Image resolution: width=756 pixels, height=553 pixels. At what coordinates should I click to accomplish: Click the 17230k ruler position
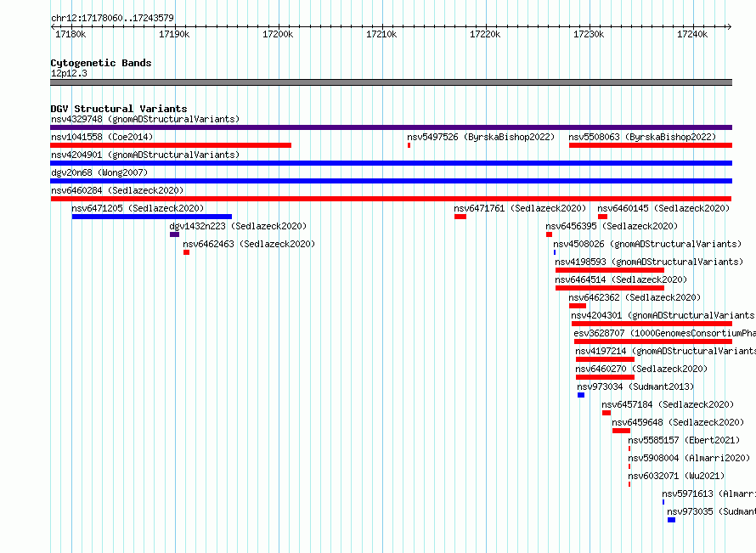pyautogui.click(x=589, y=34)
